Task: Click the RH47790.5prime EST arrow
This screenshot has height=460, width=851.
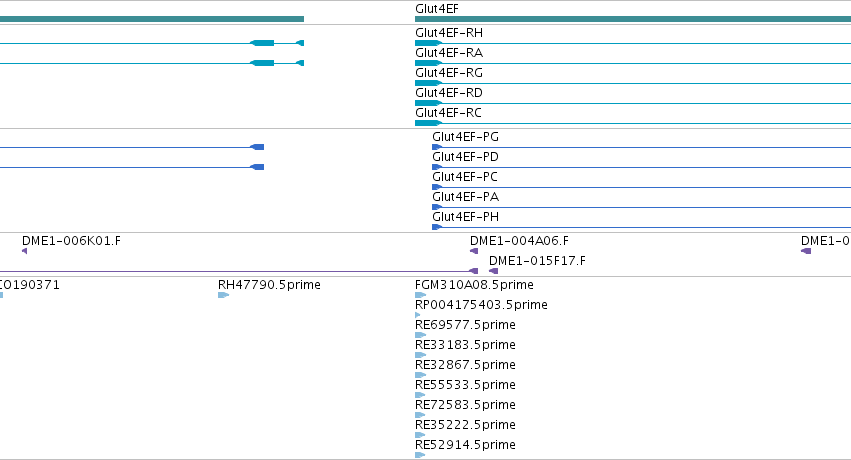Action: [224, 295]
